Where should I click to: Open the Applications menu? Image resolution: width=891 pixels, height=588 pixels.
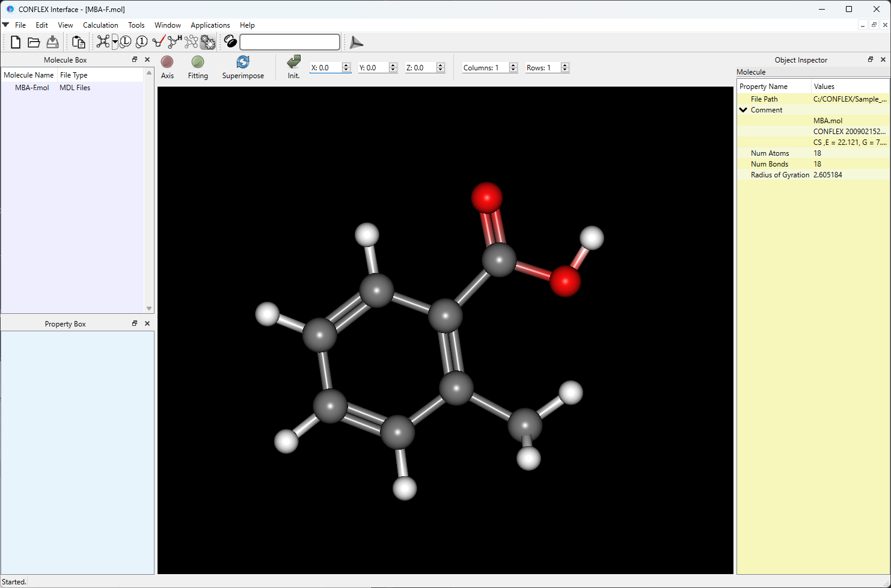coord(210,25)
